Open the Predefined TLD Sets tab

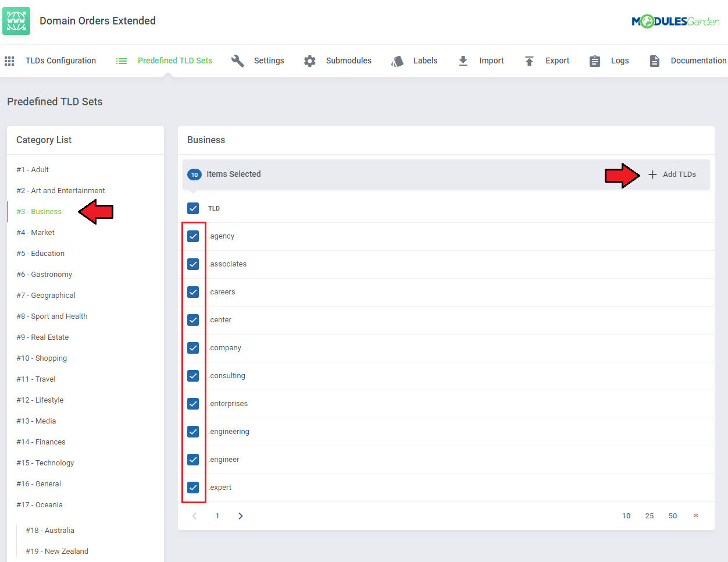pos(175,61)
